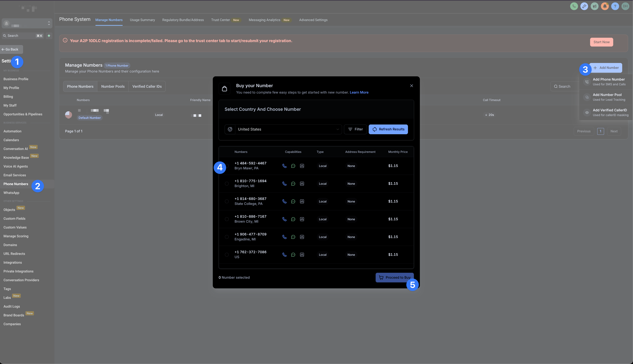Screen dimensions: 633x364
Task: Click the voice capability icon for +1 484-592-4467
Action: click(x=284, y=166)
